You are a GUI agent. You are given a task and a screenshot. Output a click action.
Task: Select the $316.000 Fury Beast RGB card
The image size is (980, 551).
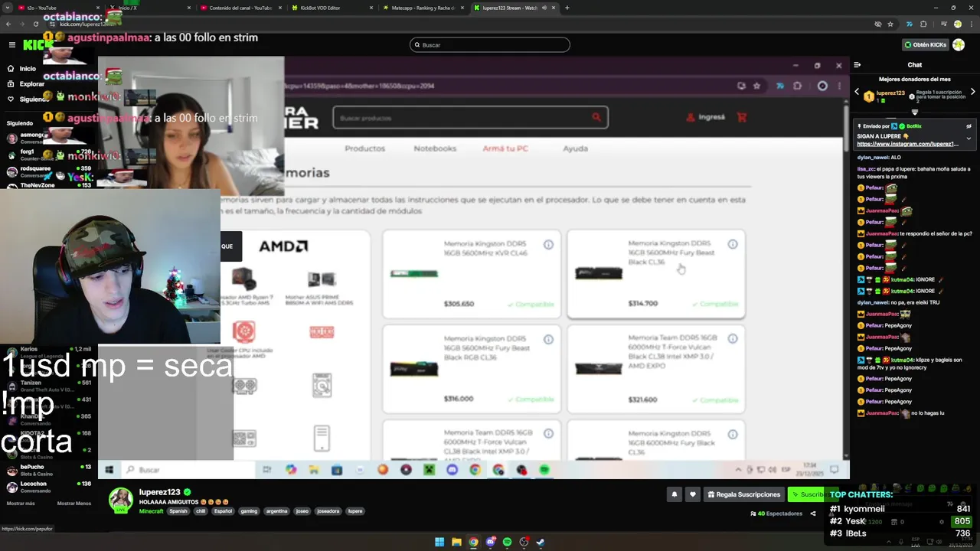pyautogui.click(x=472, y=369)
